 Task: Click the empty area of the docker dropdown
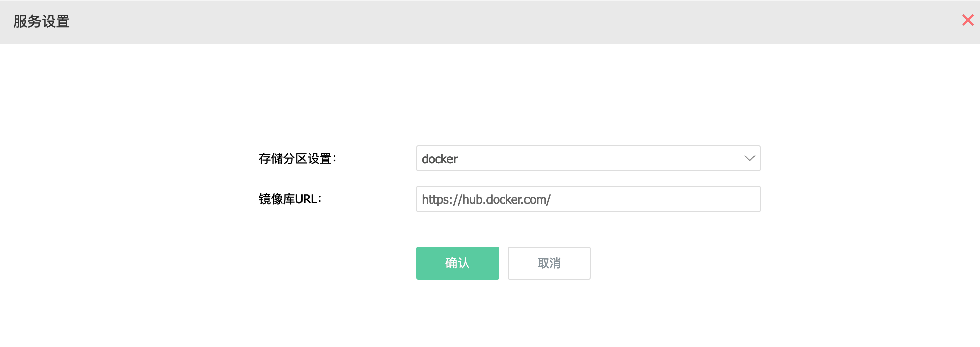click(598, 158)
